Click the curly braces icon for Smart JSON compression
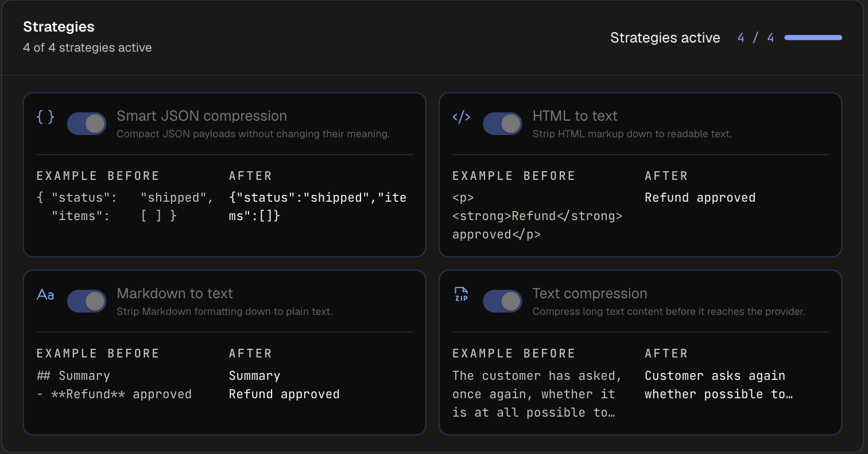The height and width of the screenshot is (454, 868). point(45,117)
